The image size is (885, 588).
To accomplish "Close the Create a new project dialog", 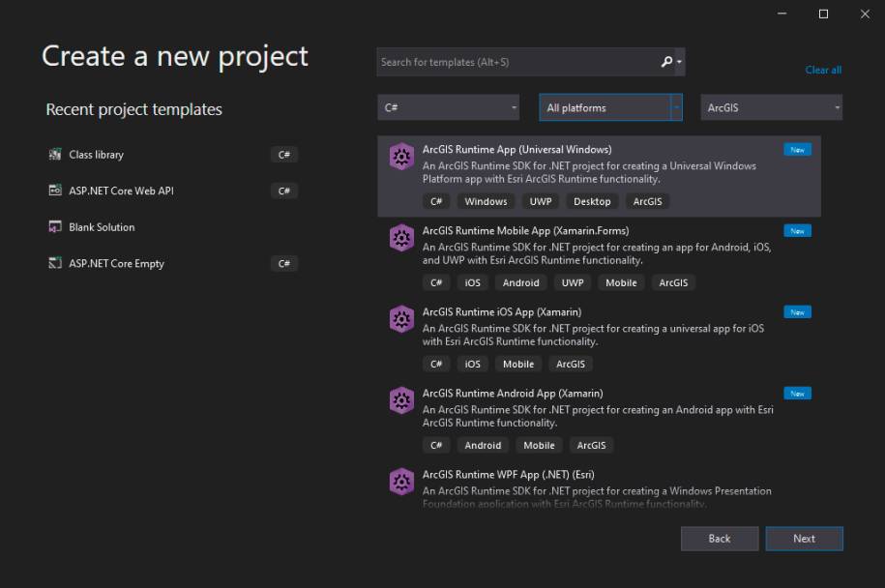I will click(865, 14).
